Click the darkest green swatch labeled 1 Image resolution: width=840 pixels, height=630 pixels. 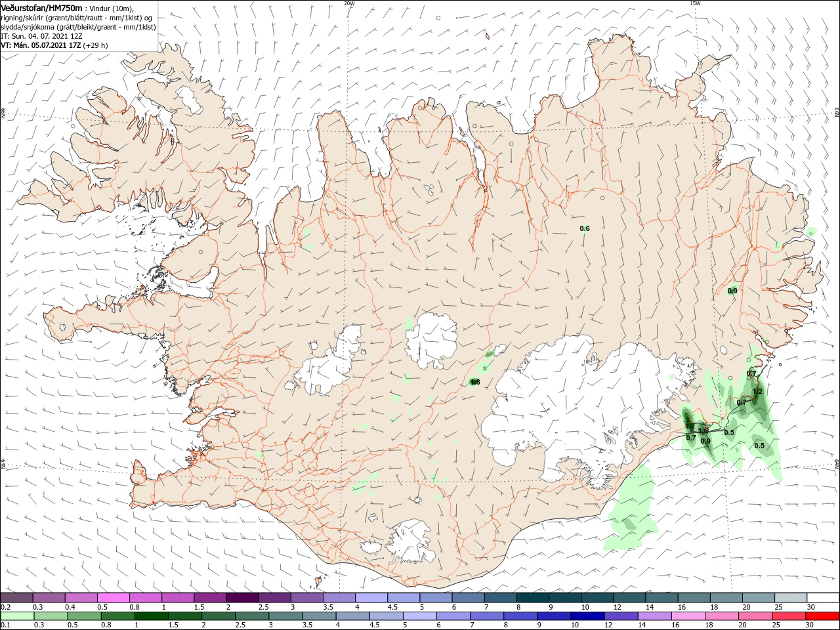point(150,616)
